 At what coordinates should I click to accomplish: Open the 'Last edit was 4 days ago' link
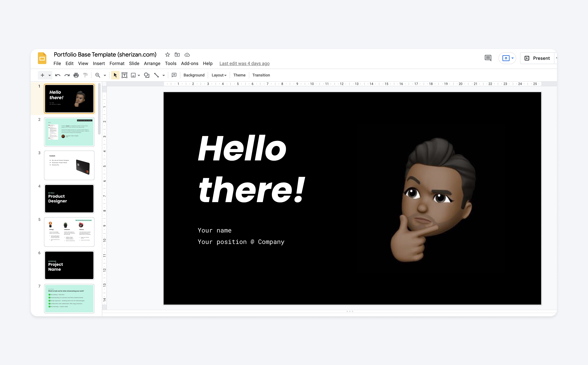[x=244, y=64]
